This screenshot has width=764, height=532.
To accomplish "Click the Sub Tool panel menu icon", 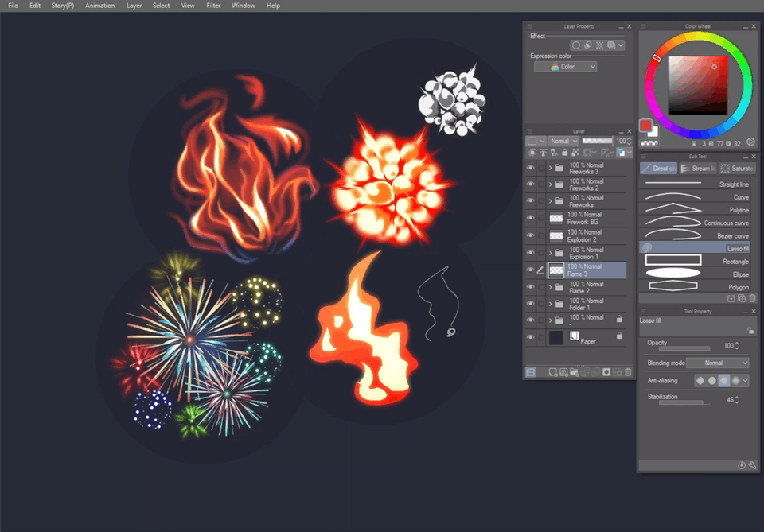I will [x=643, y=156].
